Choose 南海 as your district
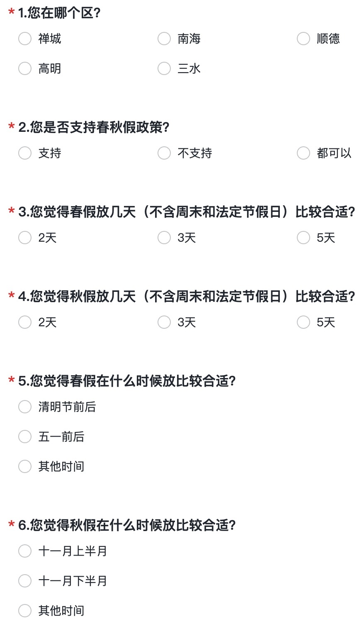364x626 pixels. click(164, 39)
